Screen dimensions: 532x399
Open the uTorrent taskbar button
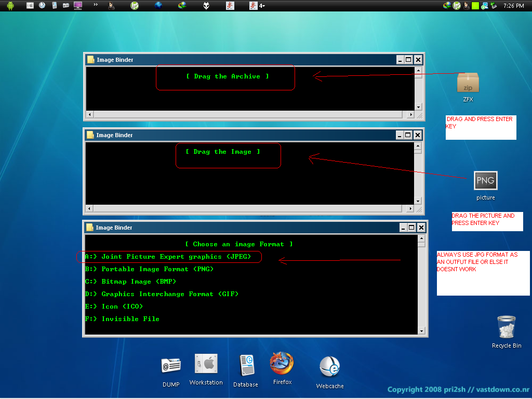tap(135, 5)
